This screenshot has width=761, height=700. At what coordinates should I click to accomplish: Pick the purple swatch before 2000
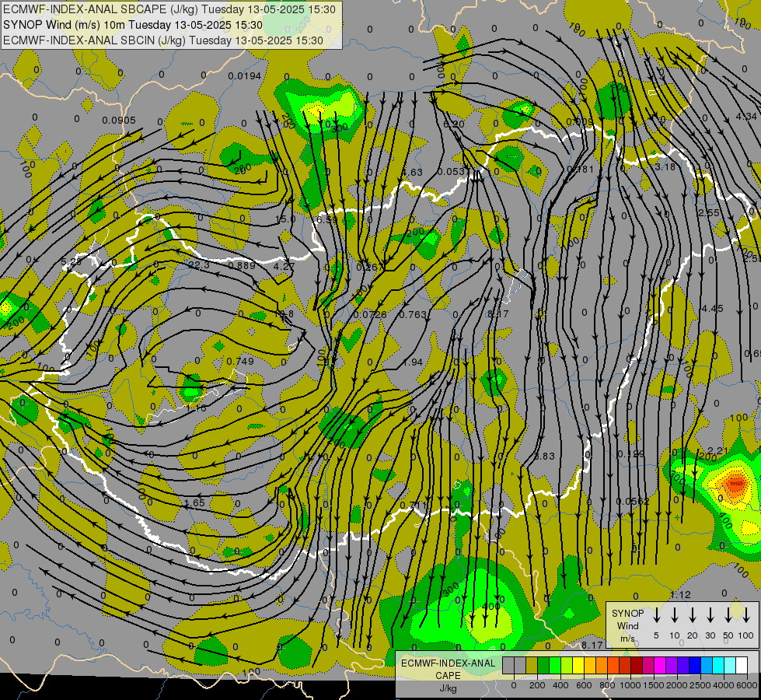click(x=671, y=666)
